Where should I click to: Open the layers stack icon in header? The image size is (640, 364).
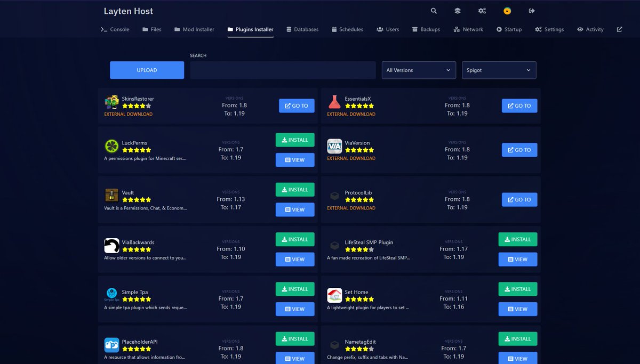click(x=458, y=11)
